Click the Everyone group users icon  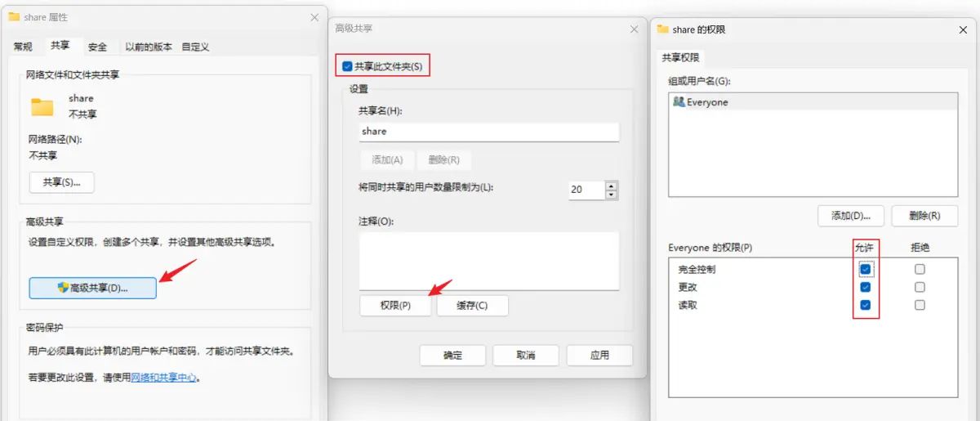click(x=678, y=102)
